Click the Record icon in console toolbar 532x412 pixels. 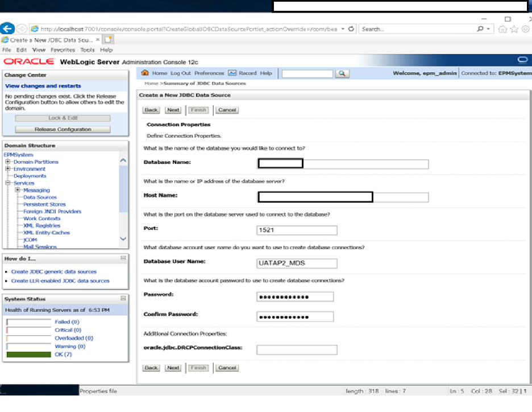click(232, 73)
